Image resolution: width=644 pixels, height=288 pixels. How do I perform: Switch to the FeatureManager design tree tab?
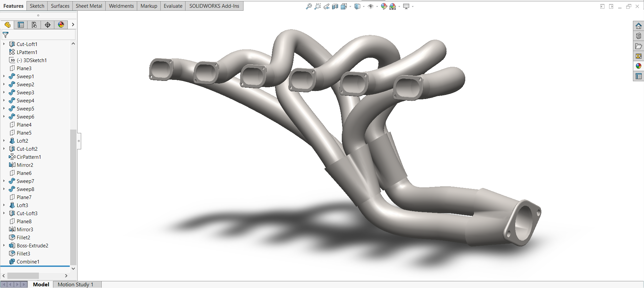(x=7, y=25)
